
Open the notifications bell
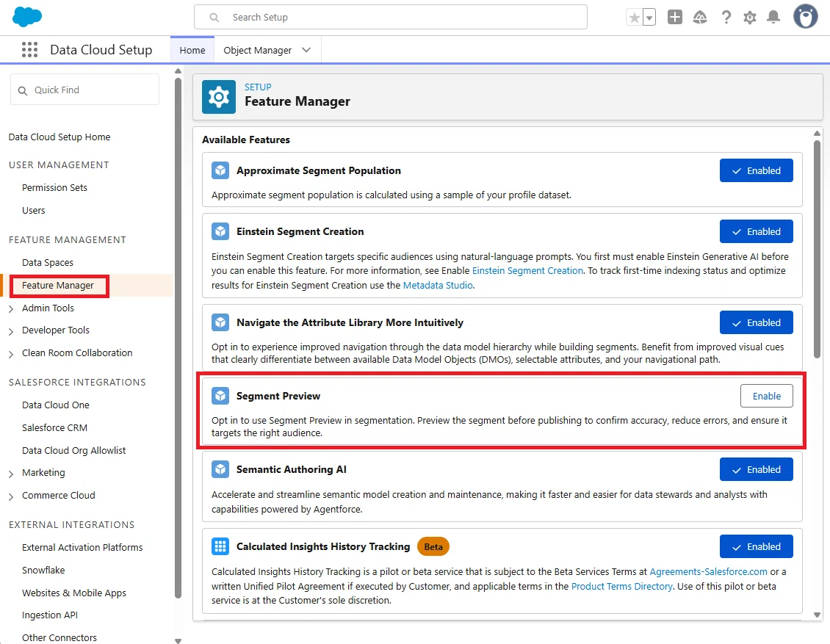(x=773, y=18)
